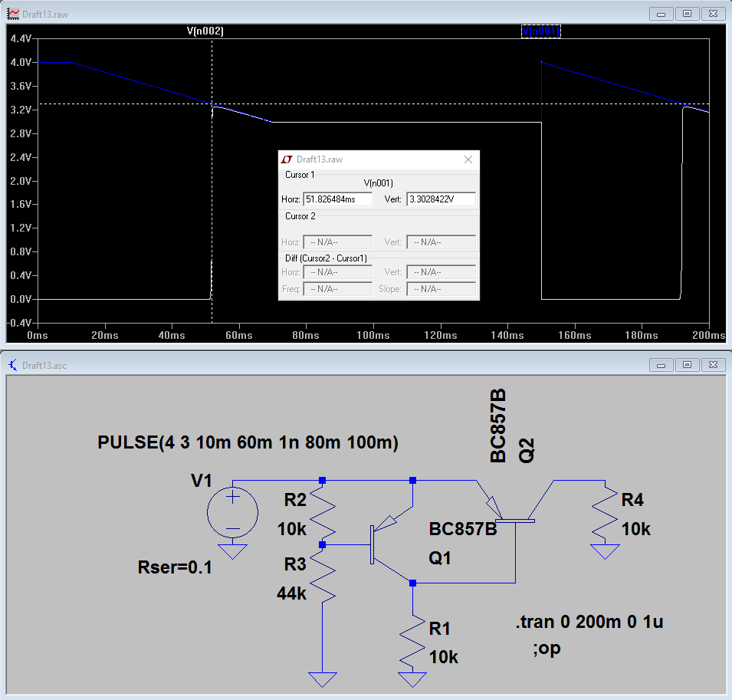Click the LTspice icon in cursor dialog
Viewport: 732px width, 700px height.
point(287,159)
